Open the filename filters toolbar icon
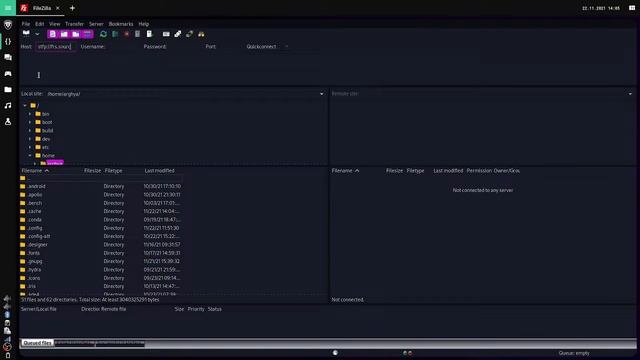Viewport: 640px width, 360px height. tap(166, 34)
